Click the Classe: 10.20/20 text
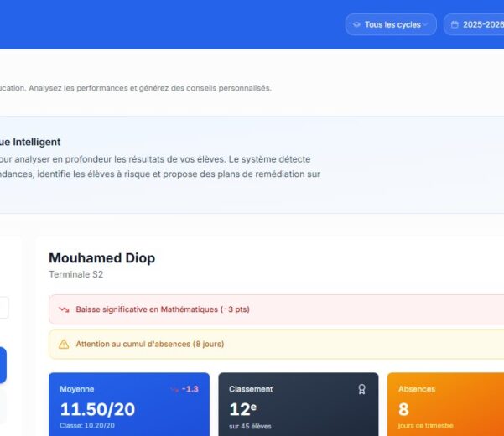This screenshot has width=504, height=436. tap(87, 426)
